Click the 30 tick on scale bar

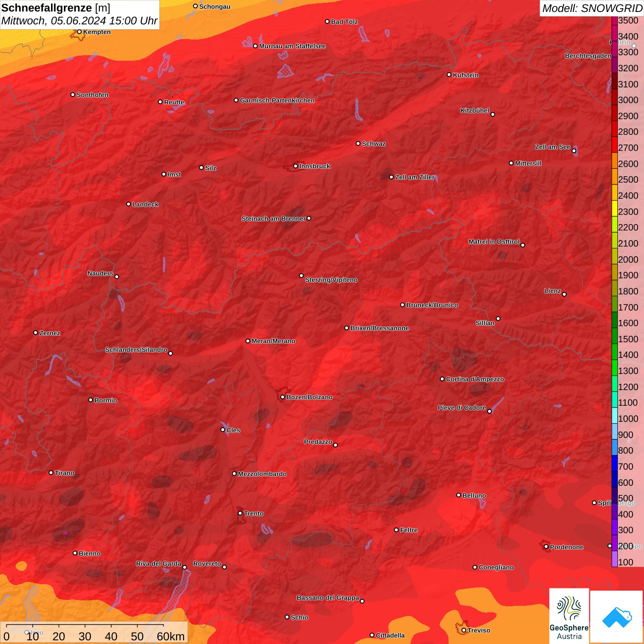(85, 636)
